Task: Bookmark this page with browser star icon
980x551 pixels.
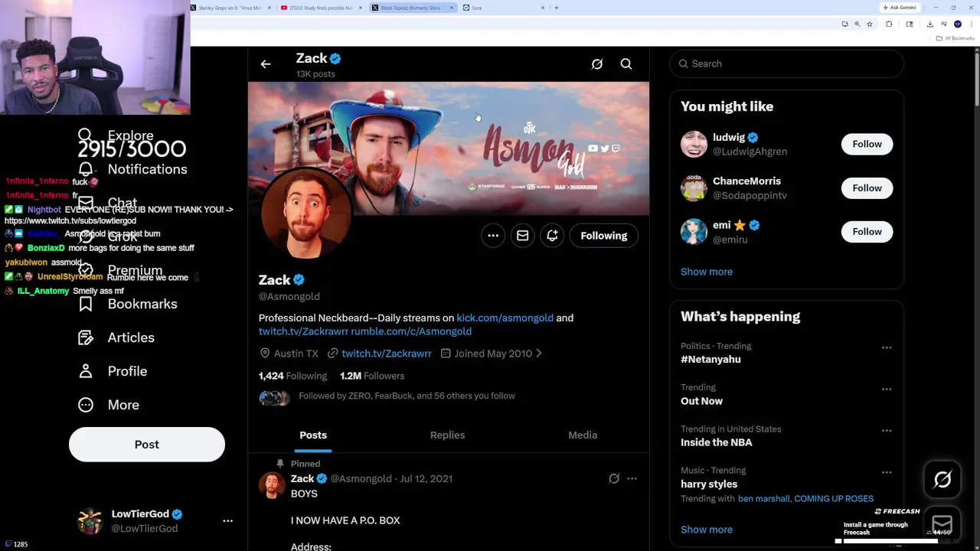Action: point(870,24)
